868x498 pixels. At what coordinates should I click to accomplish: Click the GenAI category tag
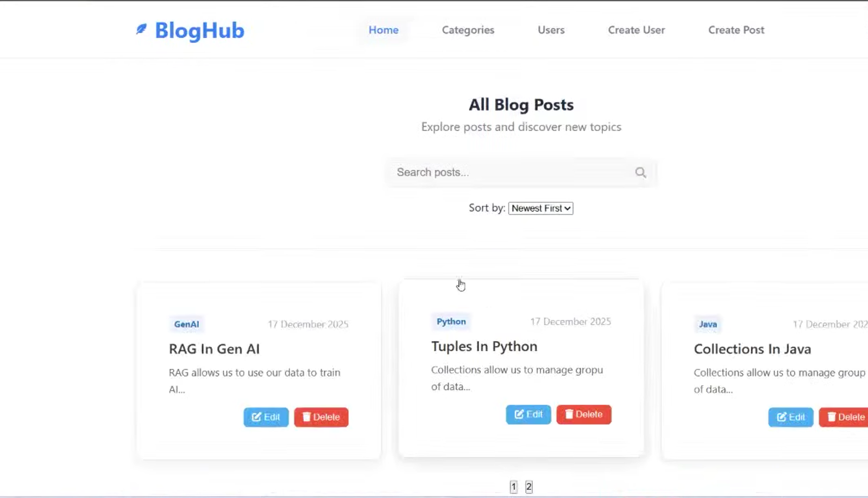(186, 324)
